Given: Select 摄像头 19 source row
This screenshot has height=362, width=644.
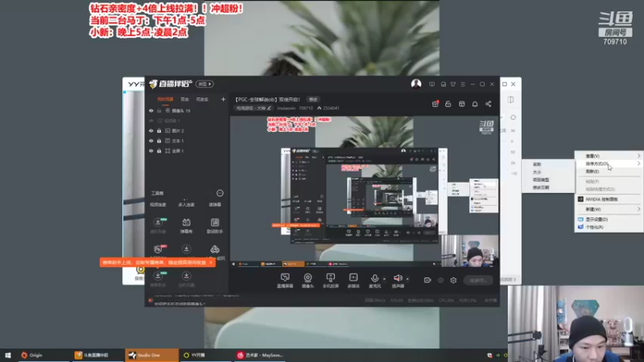Looking at the screenshot, I should pos(187,111).
